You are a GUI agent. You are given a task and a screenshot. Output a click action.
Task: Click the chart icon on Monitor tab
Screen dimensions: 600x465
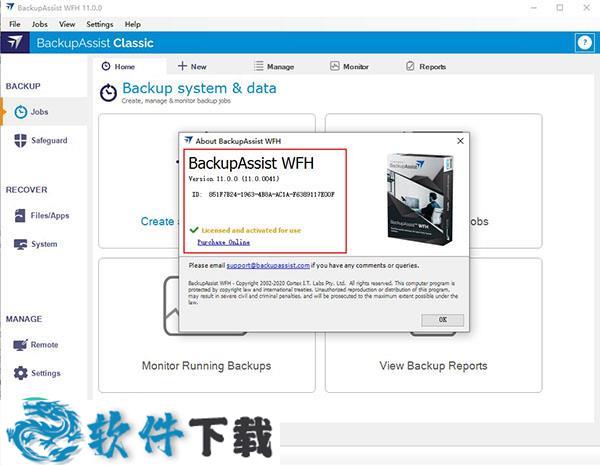tap(334, 66)
